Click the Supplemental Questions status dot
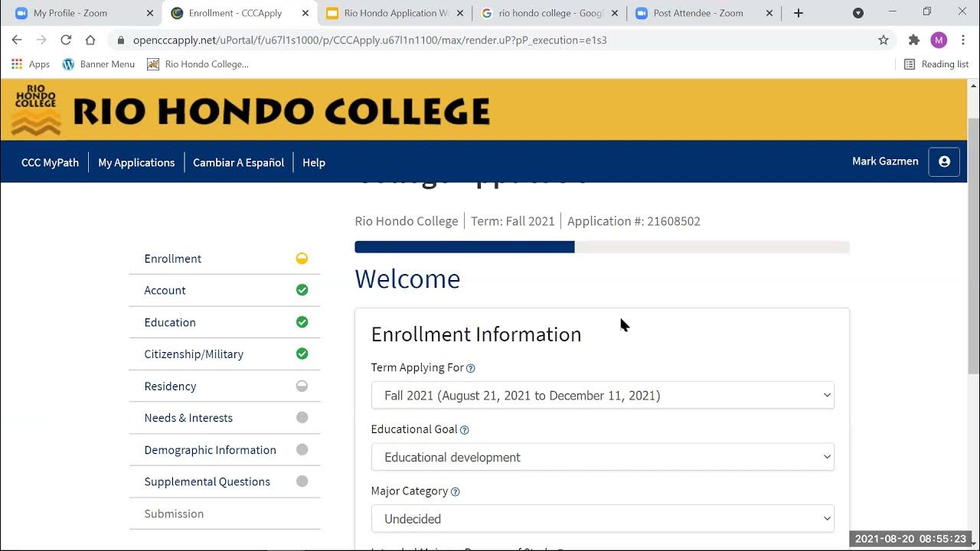 click(302, 481)
